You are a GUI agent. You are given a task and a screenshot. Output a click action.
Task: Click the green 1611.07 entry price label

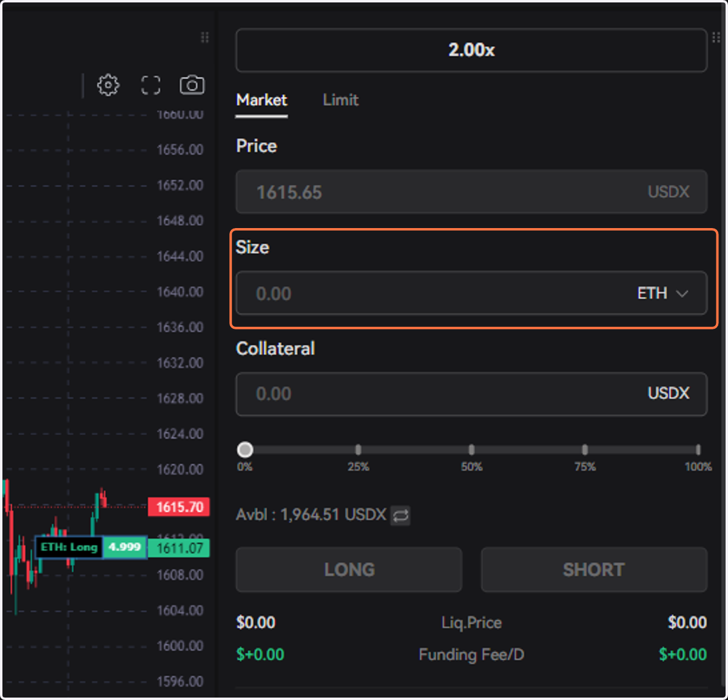pos(180,548)
